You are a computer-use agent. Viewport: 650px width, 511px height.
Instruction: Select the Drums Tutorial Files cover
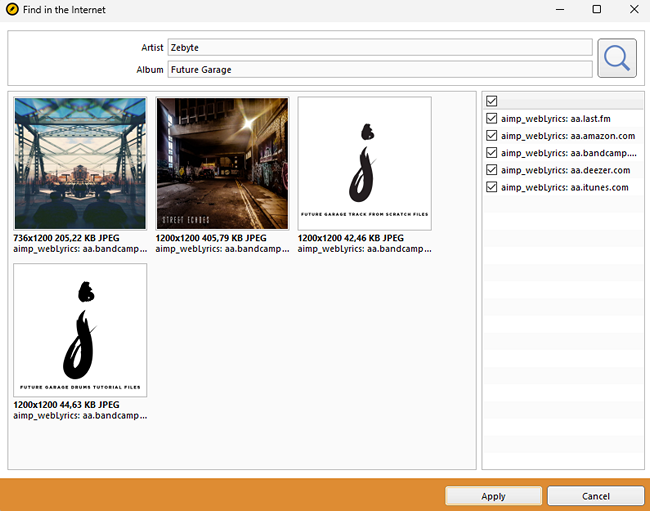point(80,330)
